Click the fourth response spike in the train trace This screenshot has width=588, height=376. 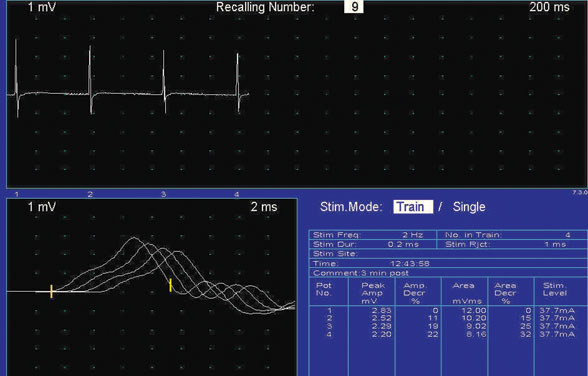coord(238,82)
